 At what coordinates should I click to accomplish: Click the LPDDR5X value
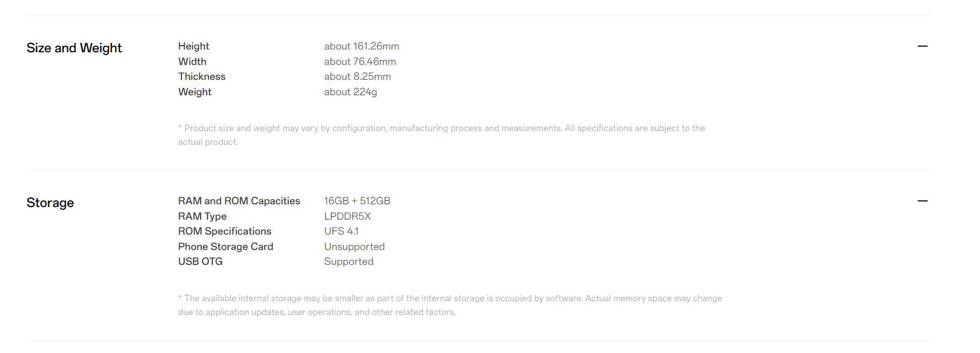(x=347, y=216)
